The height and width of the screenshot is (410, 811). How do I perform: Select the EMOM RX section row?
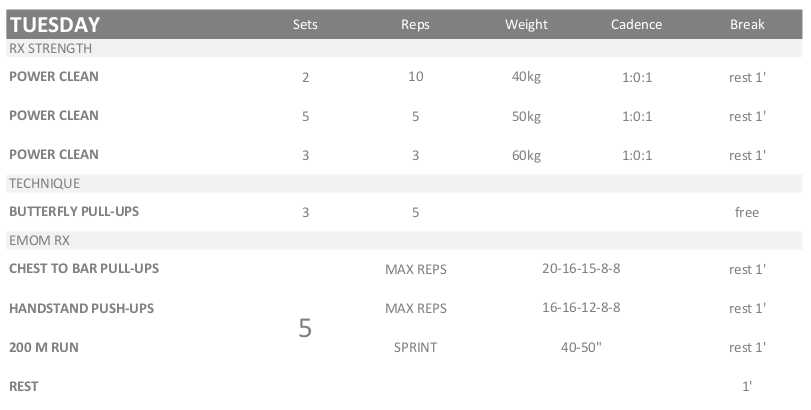pyautogui.click(x=38, y=241)
